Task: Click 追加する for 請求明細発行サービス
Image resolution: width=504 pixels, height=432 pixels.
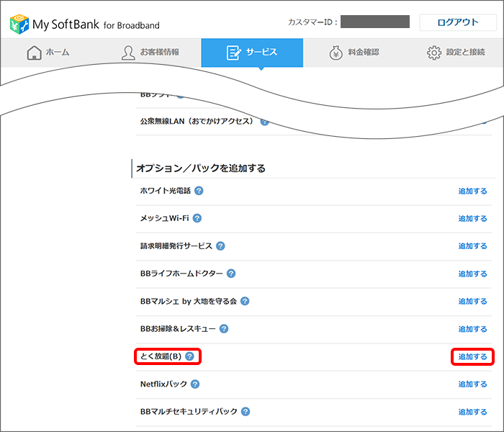Action: point(472,246)
